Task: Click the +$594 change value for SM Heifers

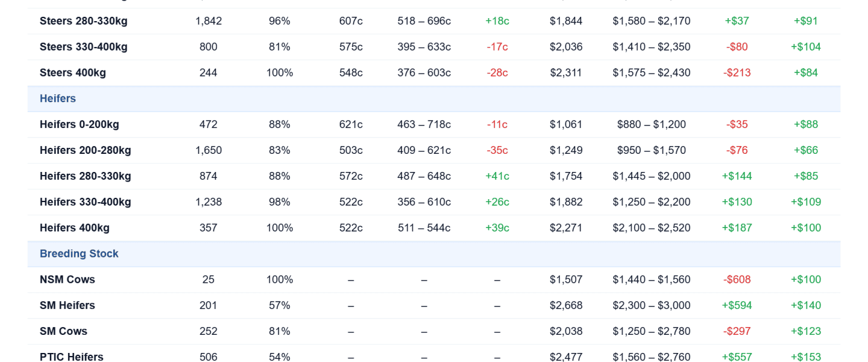Action: [x=737, y=306]
